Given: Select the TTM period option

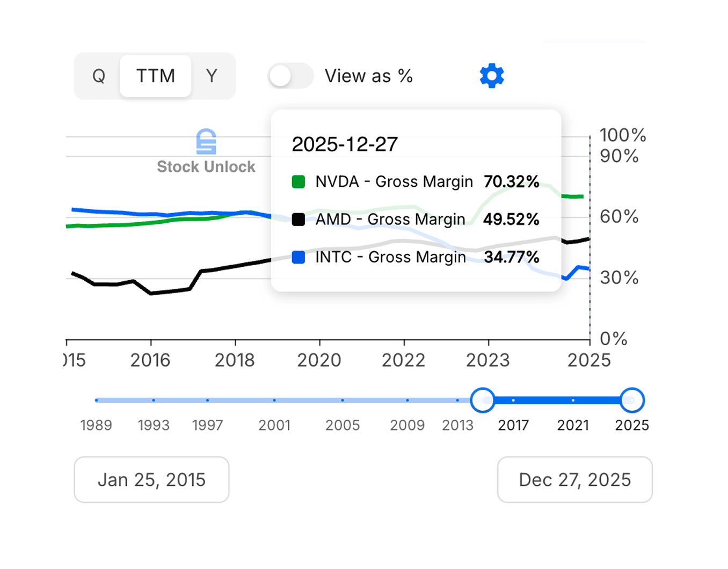Looking at the screenshot, I should [x=155, y=76].
